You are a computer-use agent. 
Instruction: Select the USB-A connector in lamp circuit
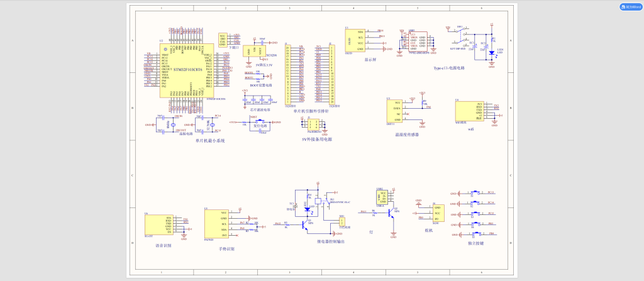point(384,197)
